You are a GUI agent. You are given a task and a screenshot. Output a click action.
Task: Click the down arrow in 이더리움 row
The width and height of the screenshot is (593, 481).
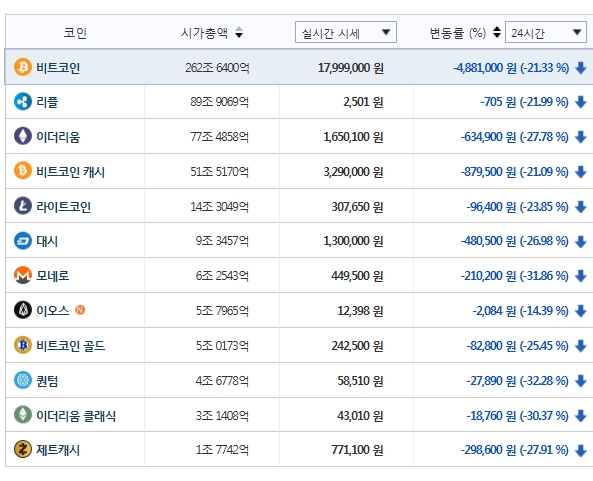pos(581,137)
